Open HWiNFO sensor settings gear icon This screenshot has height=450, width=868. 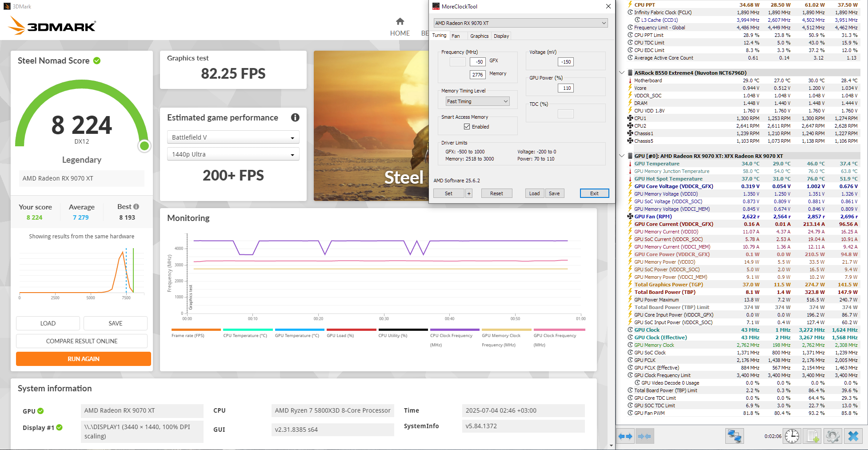click(x=832, y=436)
